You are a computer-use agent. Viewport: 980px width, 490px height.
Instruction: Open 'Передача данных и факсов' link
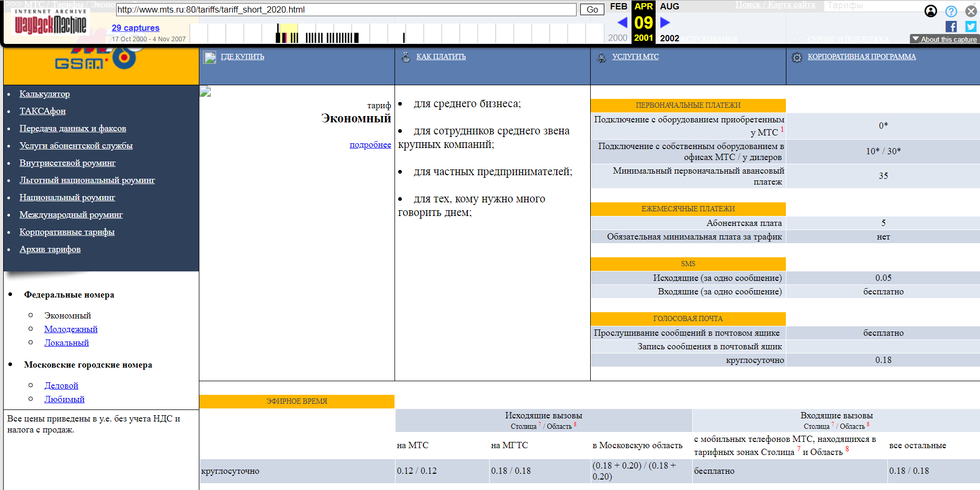(x=73, y=128)
